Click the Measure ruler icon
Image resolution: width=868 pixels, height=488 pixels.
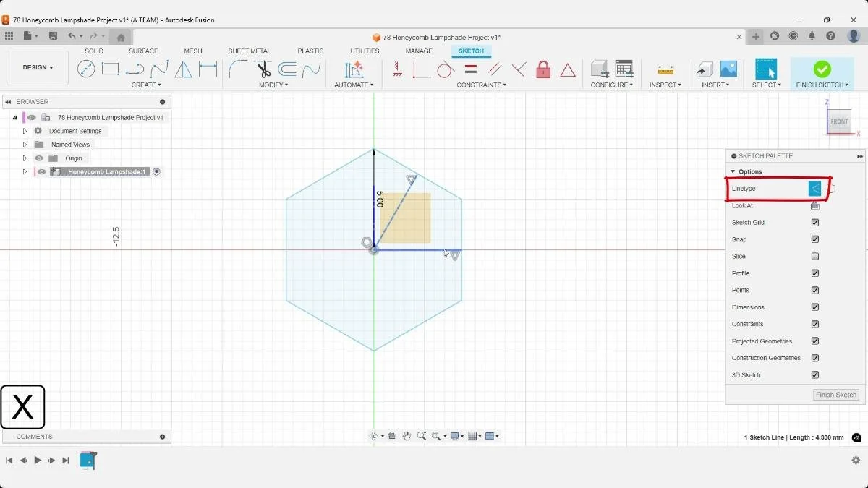[x=665, y=69]
